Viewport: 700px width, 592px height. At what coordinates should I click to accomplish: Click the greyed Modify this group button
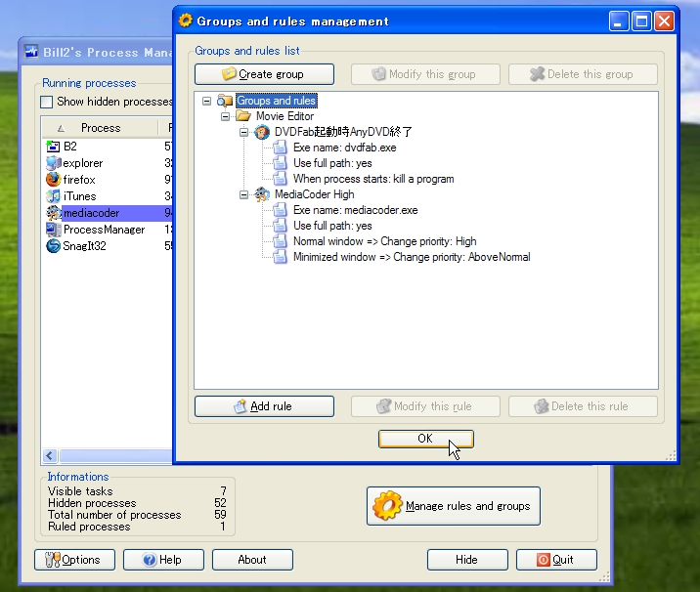coord(425,74)
